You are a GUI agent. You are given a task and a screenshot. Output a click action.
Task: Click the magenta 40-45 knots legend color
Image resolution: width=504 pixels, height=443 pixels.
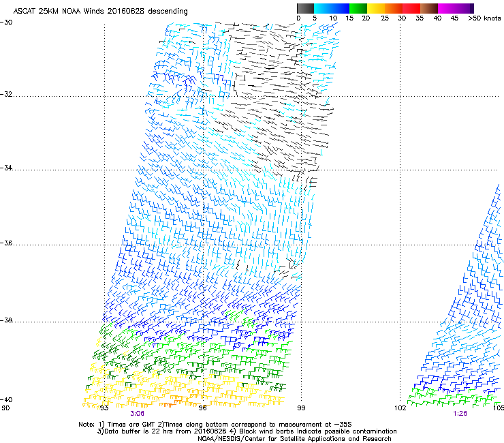pos(447,8)
